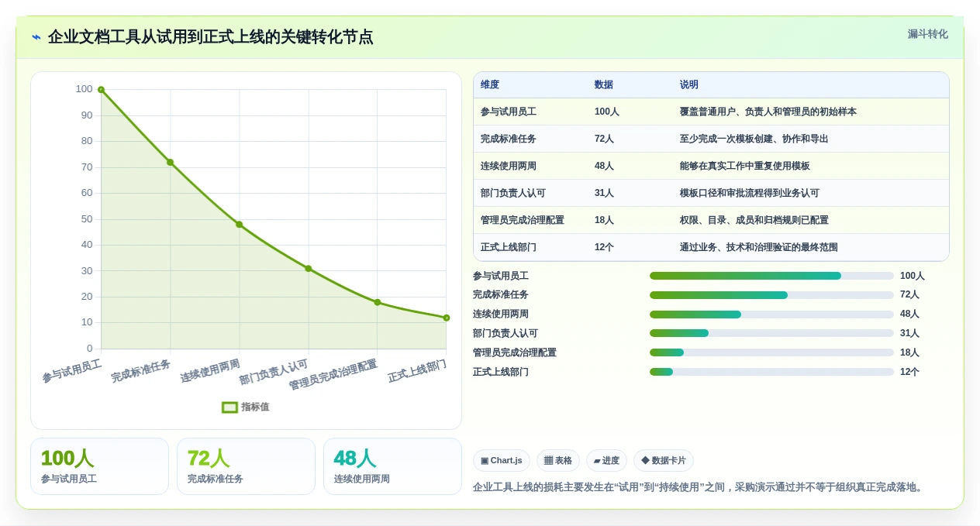Click the x-axis label 管理员完成治理配置
The image size is (980, 526).
[x=333, y=375]
